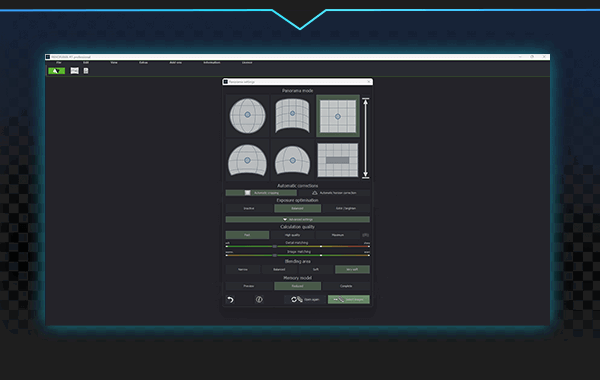Click the undo arrow icon in dialog
This screenshot has height=380, width=600.
pyautogui.click(x=230, y=300)
